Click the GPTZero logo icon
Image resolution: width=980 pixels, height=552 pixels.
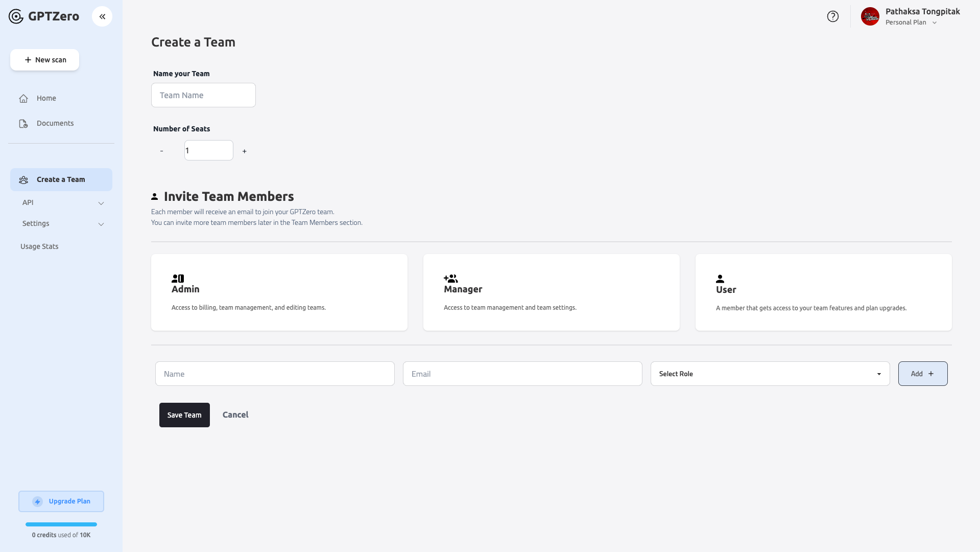tap(16, 16)
